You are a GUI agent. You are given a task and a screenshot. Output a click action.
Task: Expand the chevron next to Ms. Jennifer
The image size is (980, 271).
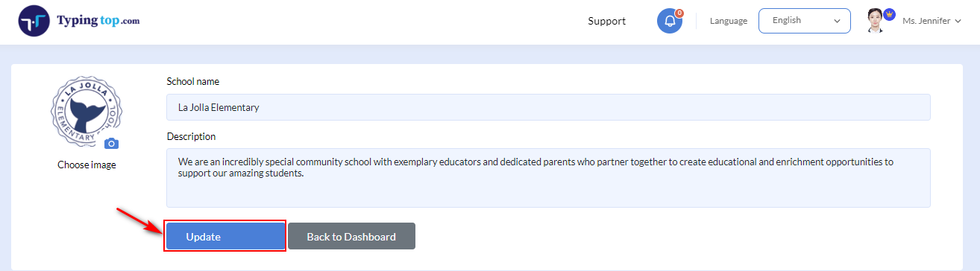click(958, 21)
